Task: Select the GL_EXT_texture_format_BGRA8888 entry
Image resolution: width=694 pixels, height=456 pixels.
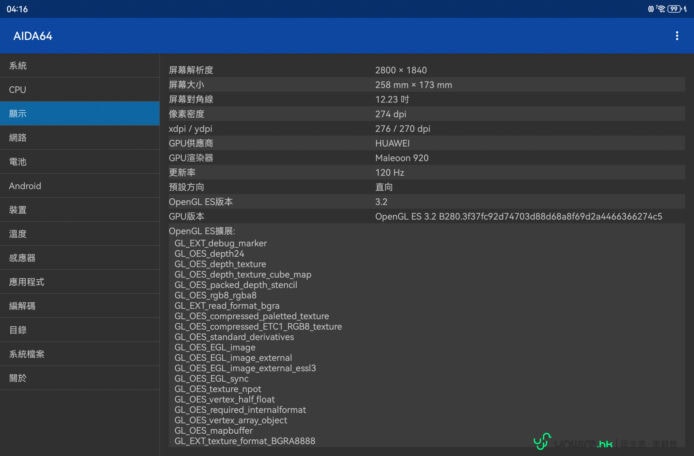Action: pos(245,441)
